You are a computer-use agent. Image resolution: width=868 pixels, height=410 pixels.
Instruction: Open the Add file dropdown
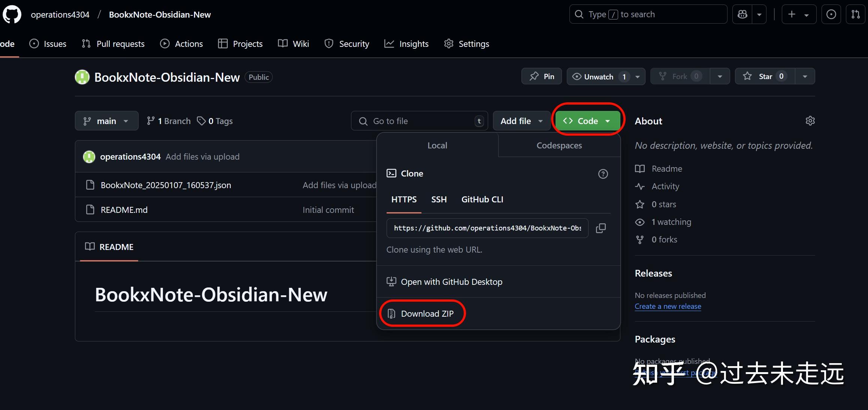(521, 121)
